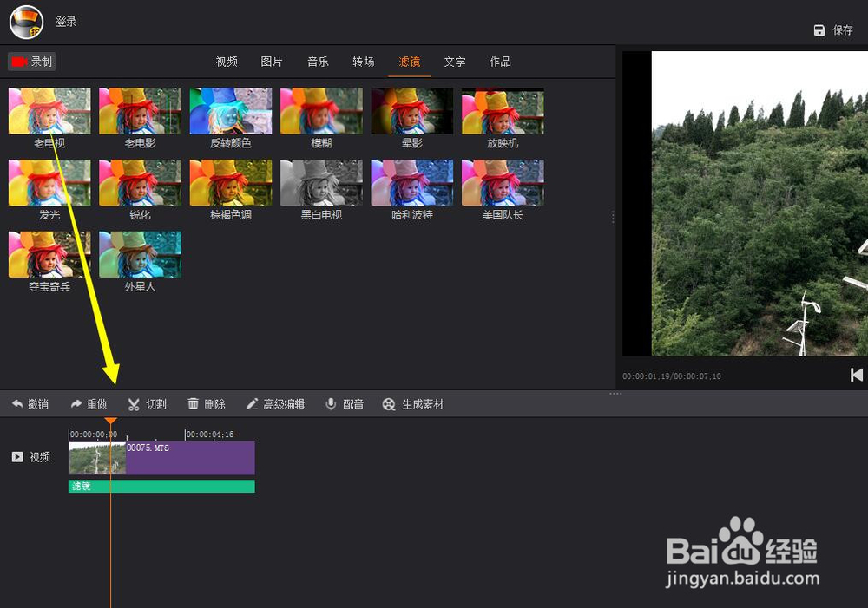868x608 pixels.
Task: Click the skip-to-start playback button
Action: tap(857, 375)
